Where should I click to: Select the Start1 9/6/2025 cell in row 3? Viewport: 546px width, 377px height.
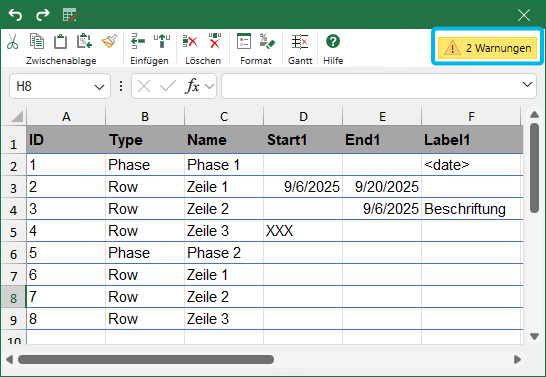pos(303,187)
